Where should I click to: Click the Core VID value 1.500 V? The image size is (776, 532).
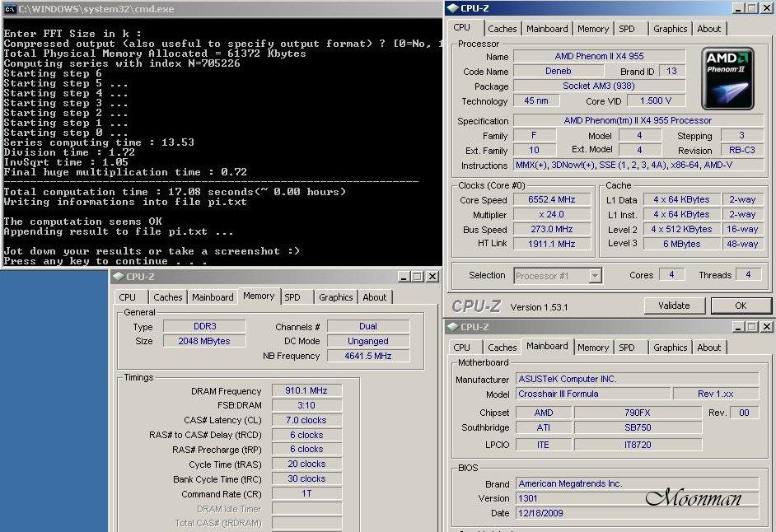tap(656, 100)
